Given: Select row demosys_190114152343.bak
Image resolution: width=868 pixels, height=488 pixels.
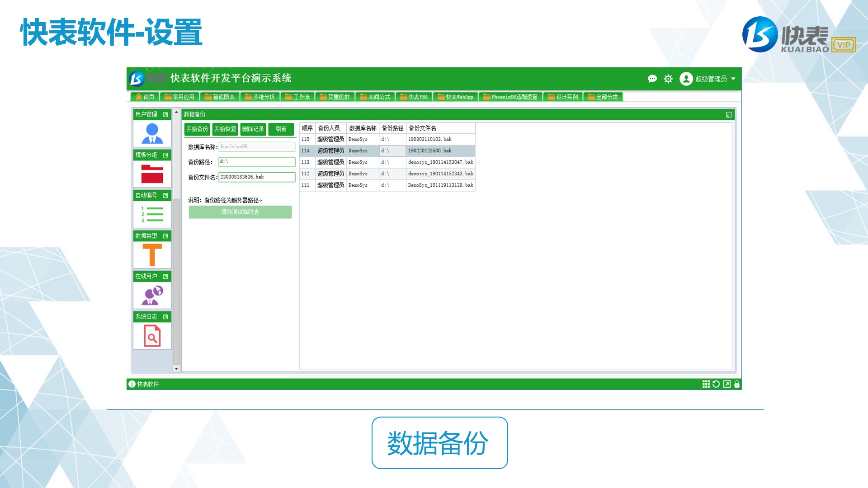Looking at the screenshot, I should [387, 174].
